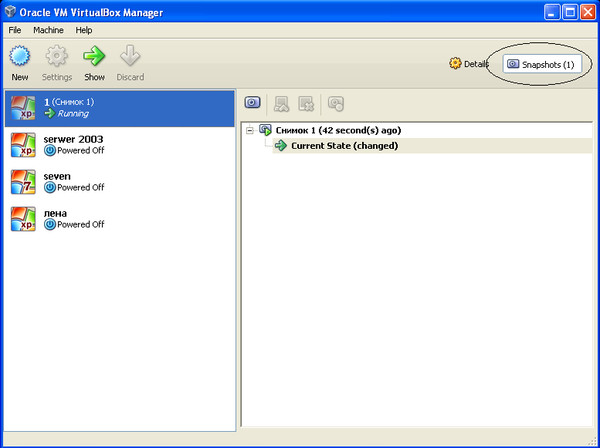Click the Running arrow icon of machine 1
600x448 pixels.
50,113
